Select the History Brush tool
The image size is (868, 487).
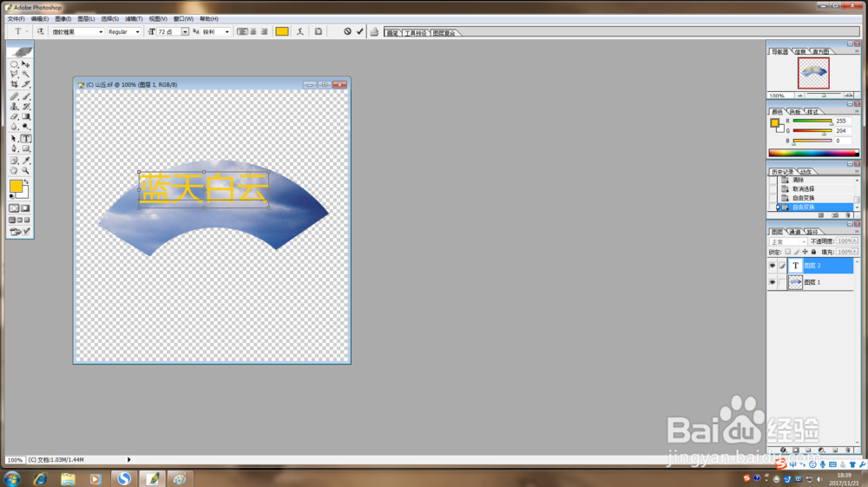tap(25, 106)
